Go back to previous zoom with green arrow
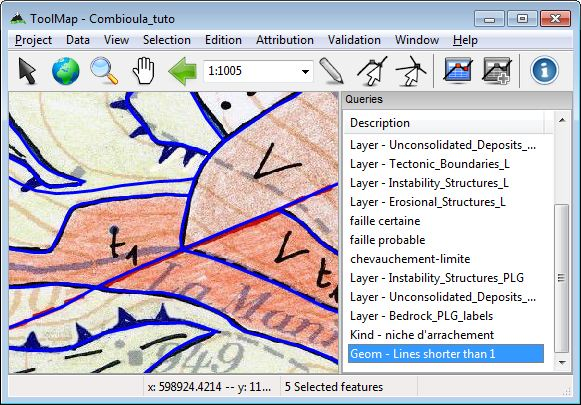 [x=182, y=71]
